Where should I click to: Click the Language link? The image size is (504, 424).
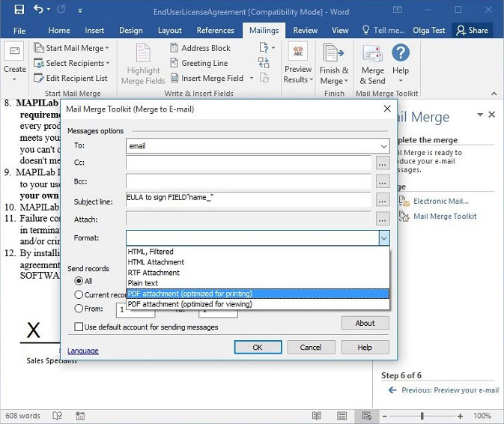[x=83, y=351]
